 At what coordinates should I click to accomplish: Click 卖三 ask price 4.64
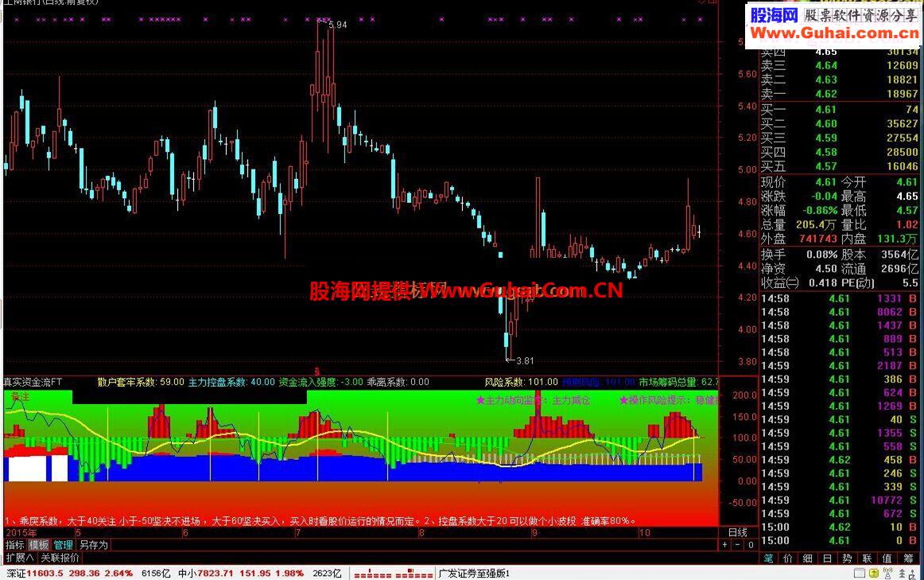tap(826, 65)
